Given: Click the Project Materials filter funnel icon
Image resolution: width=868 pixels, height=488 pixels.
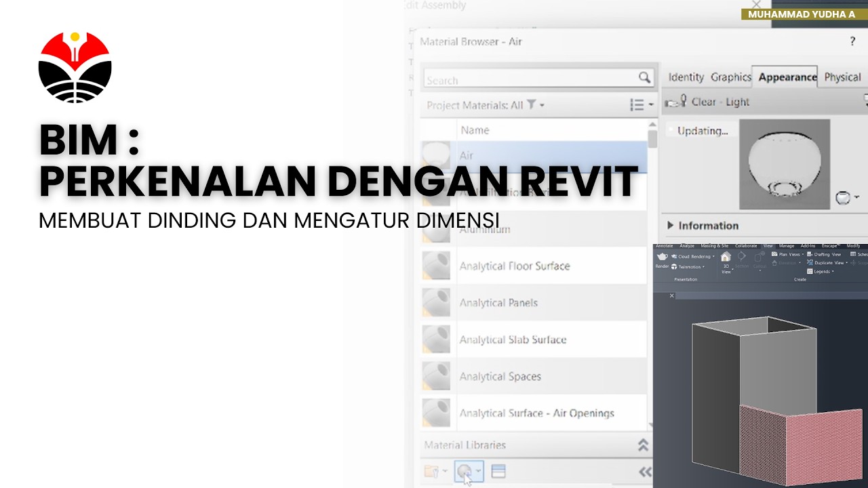Looking at the screenshot, I should tap(532, 104).
